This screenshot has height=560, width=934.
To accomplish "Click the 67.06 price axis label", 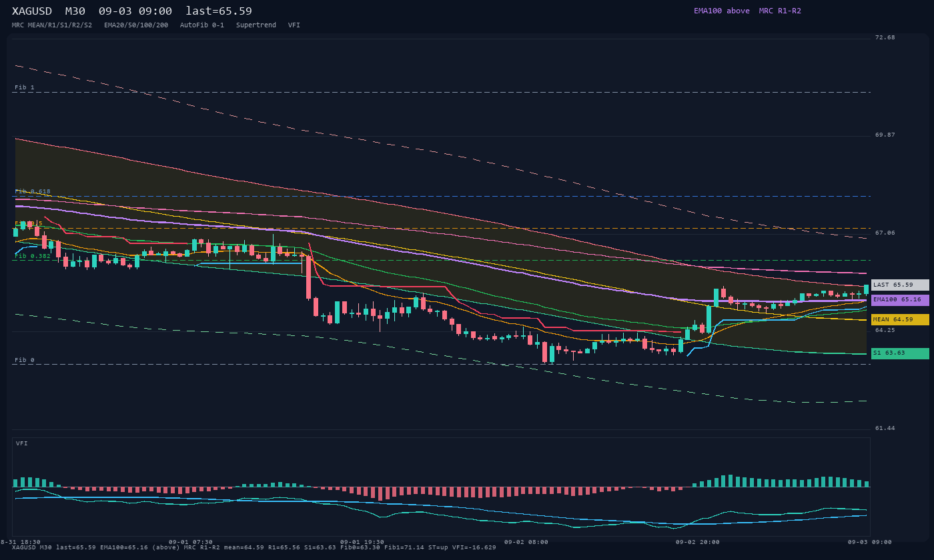I will 885,233.
